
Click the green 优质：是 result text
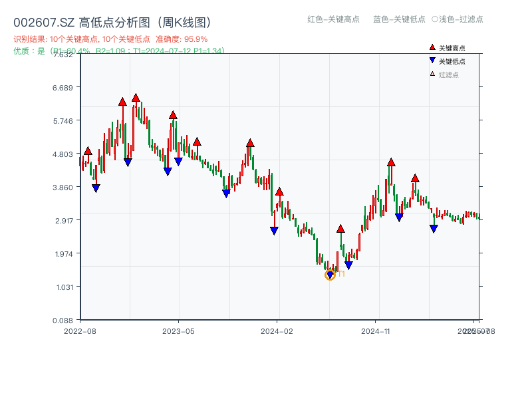27,49
